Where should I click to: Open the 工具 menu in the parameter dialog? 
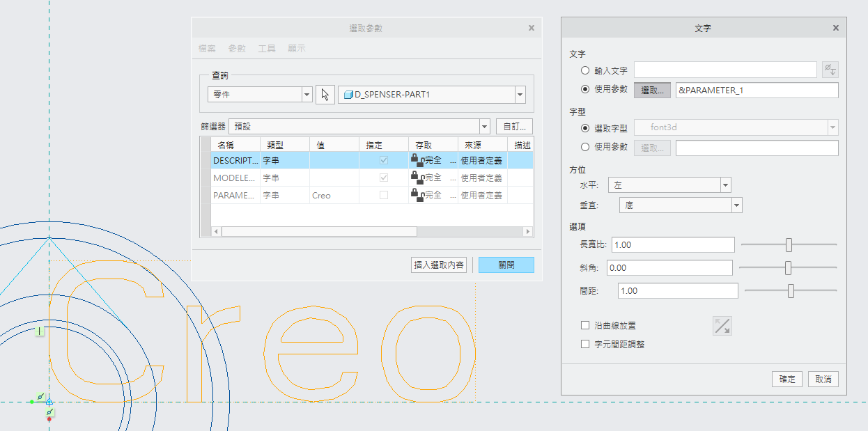(x=267, y=48)
